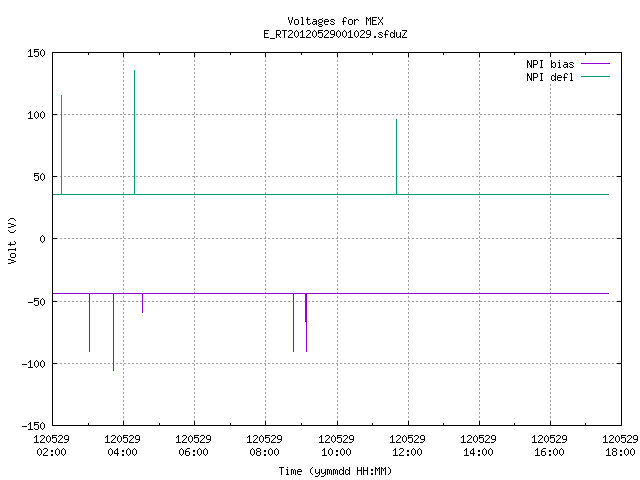Screen dimensions: 640x480
Task: Click the x-axis tick label 120529 12:00
Action: [407, 446]
